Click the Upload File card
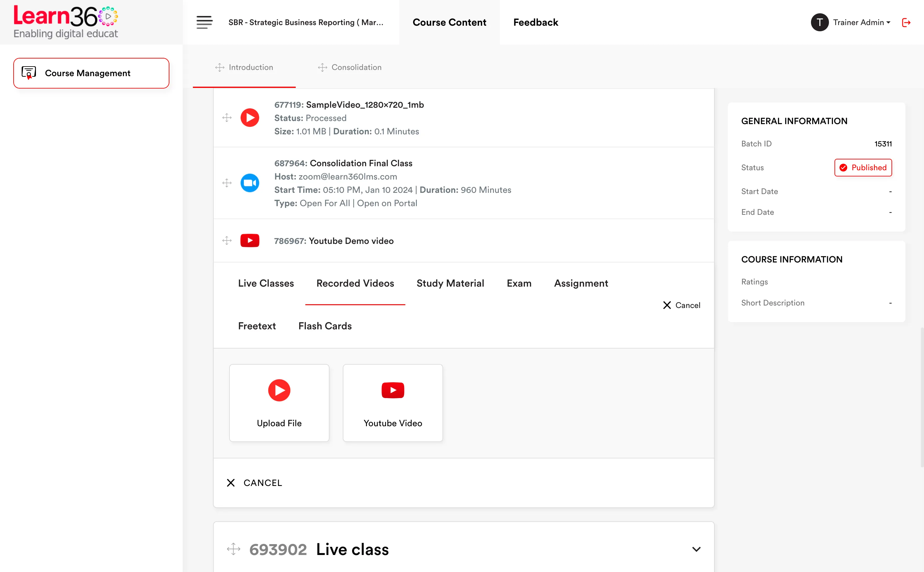This screenshot has height=572, width=924. pos(279,403)
